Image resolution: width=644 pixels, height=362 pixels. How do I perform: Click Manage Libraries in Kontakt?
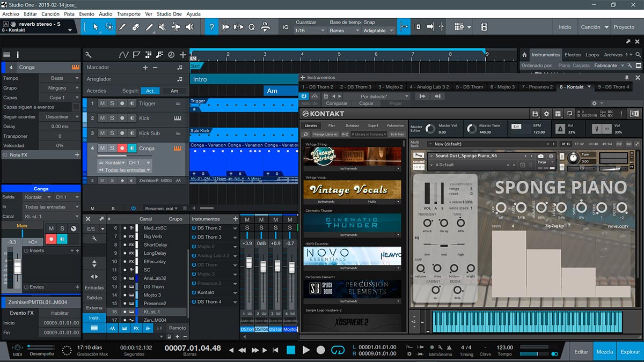tap(325, 134)
